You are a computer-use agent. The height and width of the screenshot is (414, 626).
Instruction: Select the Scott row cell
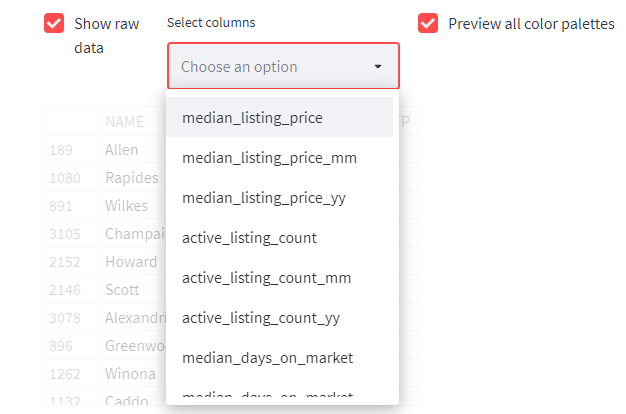click(x=123, y=290)
